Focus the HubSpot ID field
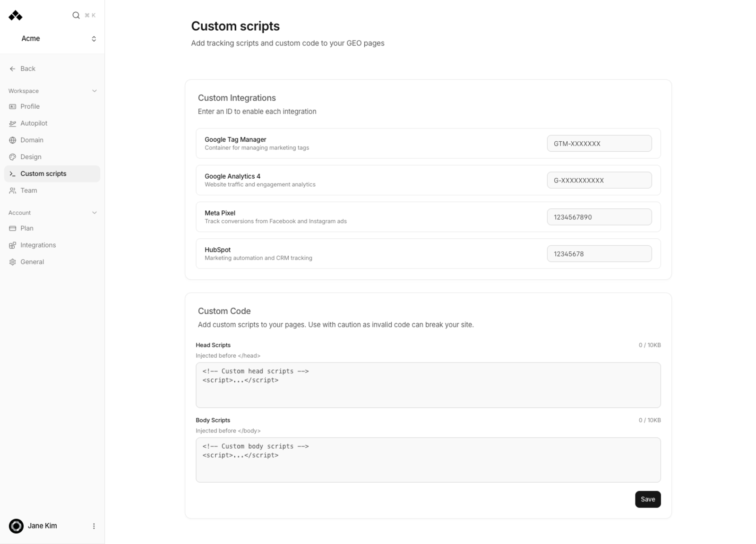Viewport: 756px width, 544px height. [599, 254]
